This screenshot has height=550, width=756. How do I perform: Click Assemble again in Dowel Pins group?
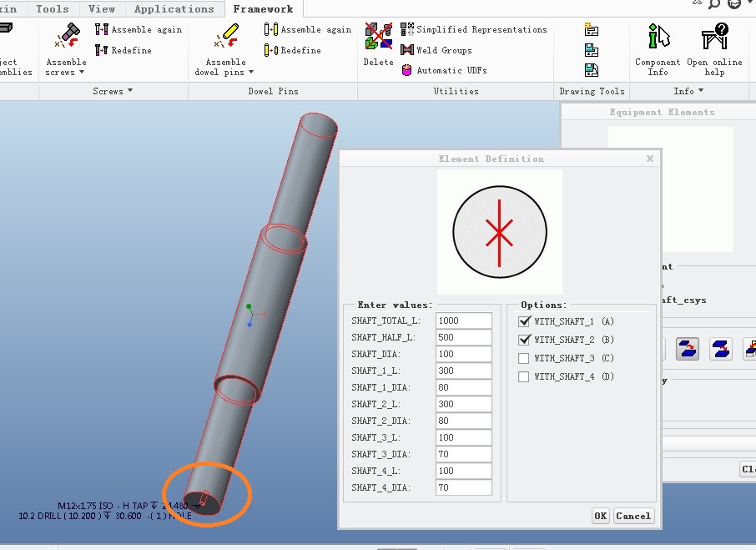[308, 30]
